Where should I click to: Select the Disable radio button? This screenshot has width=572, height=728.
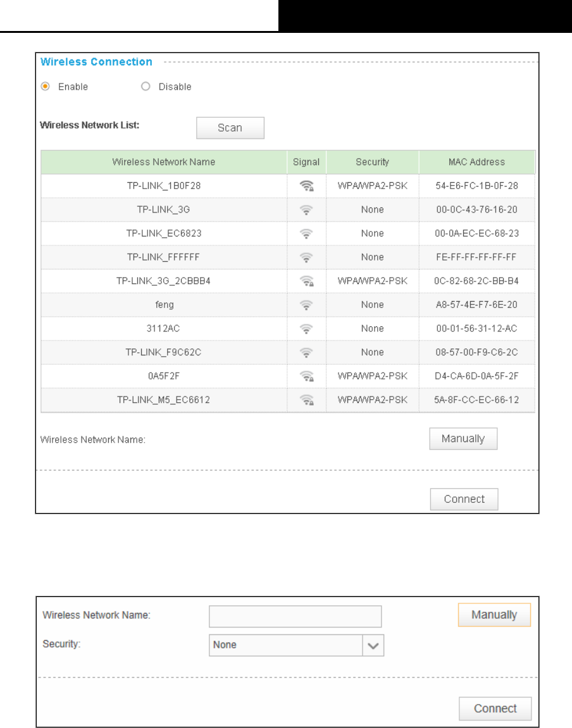(x=146, y=87)
